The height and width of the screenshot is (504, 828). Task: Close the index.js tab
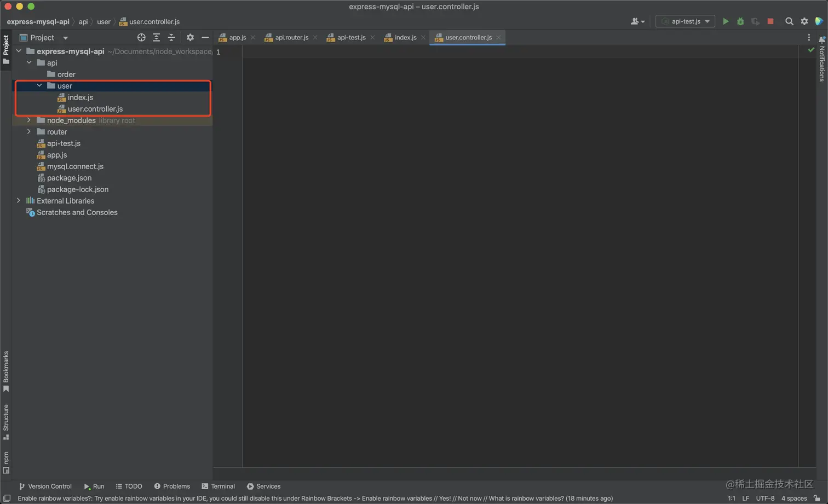423,37
